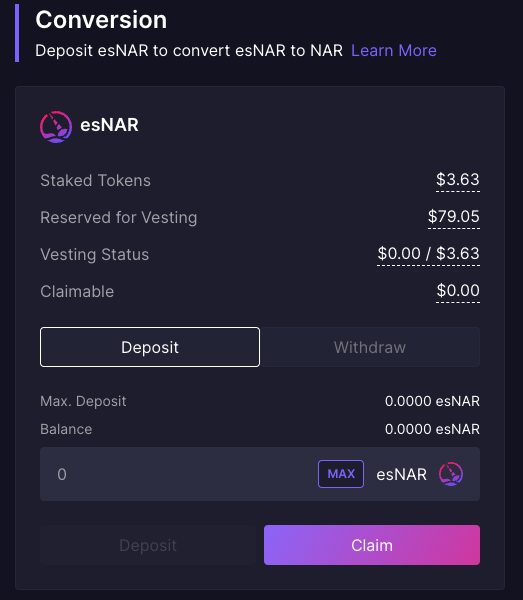
Task: Switch to the Withdraw tab
Action: pyautogui.click(x=370, y=347)
